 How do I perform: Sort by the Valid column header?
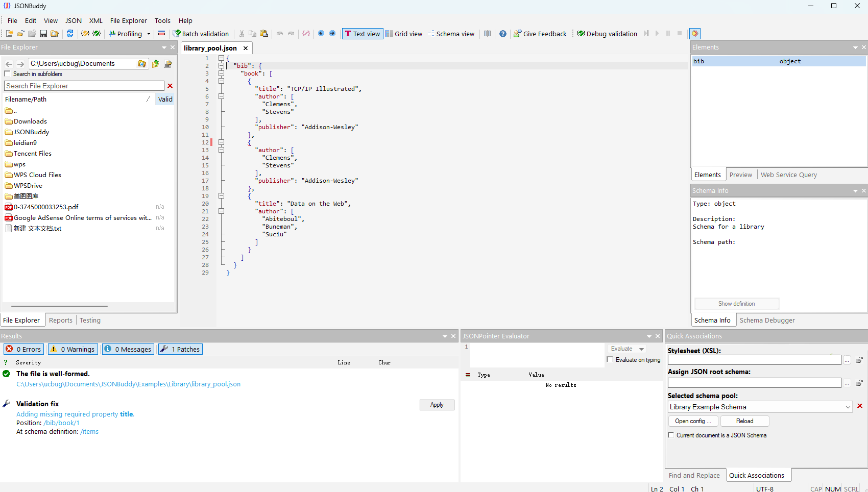click(x=165, y=99)
